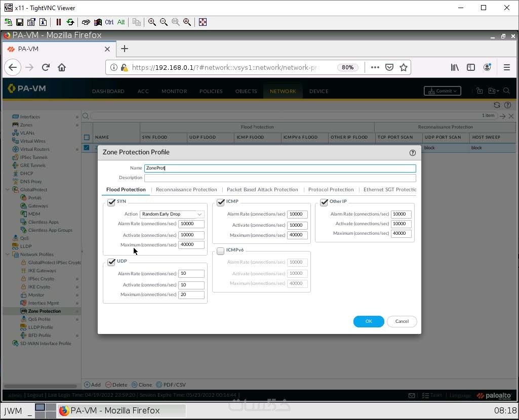Click Firefox back arrow button
519x420 pixels.
[13, 67]
